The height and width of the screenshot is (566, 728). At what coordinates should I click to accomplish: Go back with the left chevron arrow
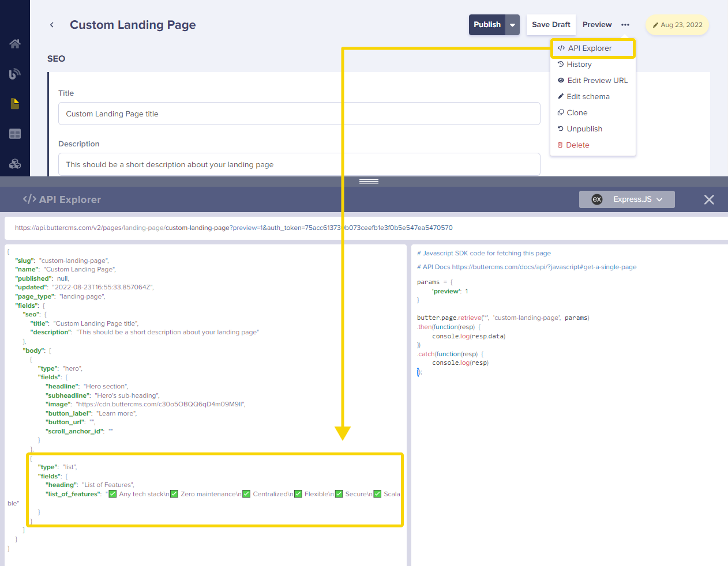[52, 25]
